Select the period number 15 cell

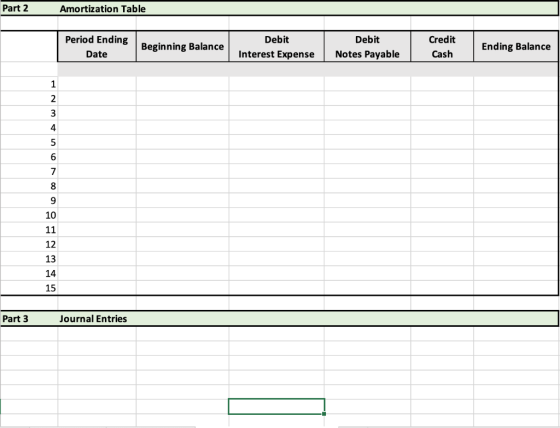(29, 288)
